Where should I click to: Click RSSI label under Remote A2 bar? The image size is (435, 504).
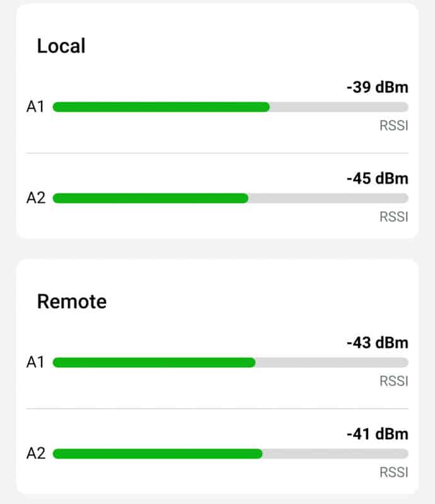pyautogui.click(x=394, y=472)
